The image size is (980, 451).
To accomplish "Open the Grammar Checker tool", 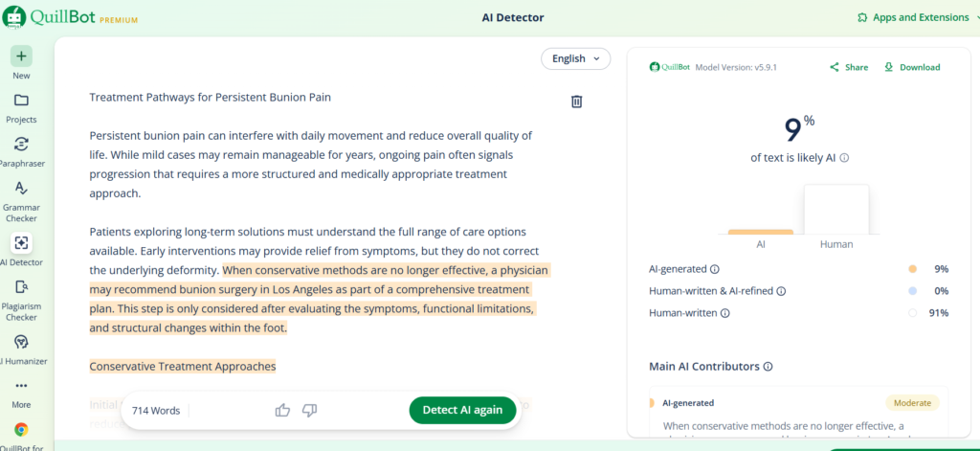I will (21, 189).
